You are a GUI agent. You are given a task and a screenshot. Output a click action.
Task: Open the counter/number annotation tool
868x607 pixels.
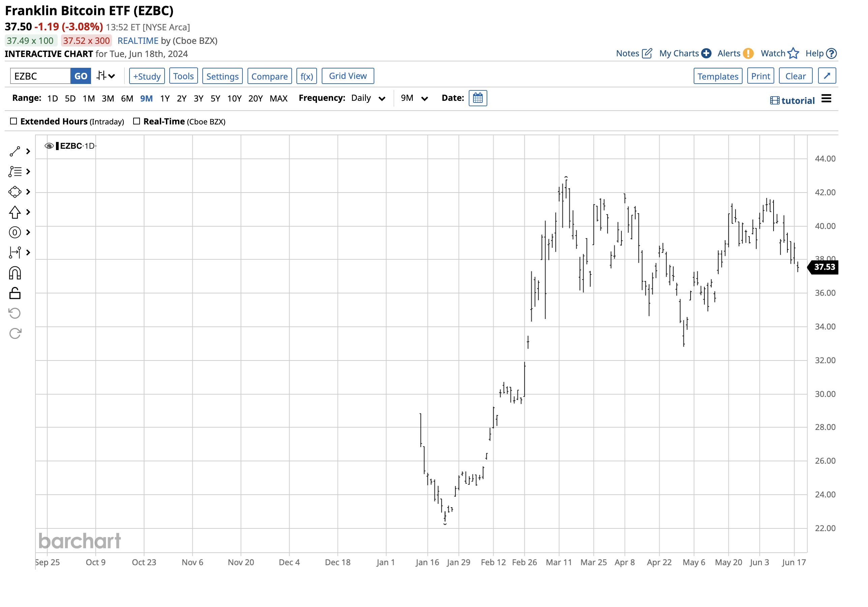(x=15, y=232)
